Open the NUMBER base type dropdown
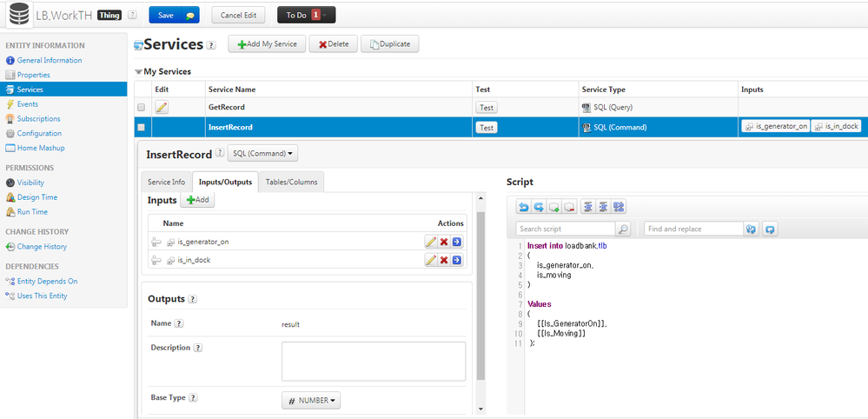The height and width of the screenshot is (419, 868). pos(311,400)
